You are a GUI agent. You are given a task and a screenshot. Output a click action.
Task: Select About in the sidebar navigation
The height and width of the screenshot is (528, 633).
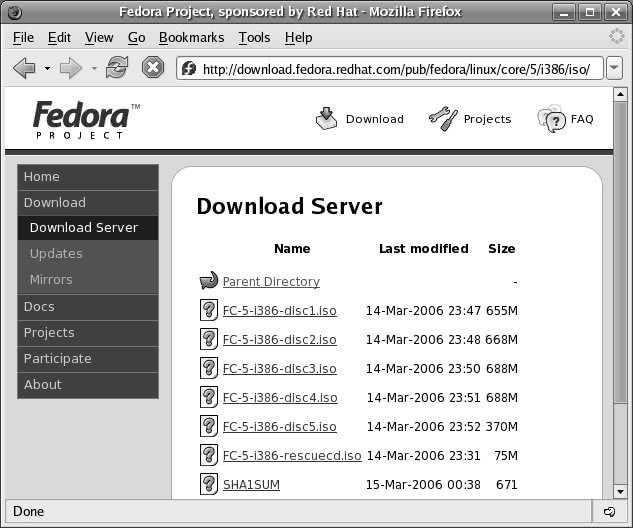click(x=88, y=385)
